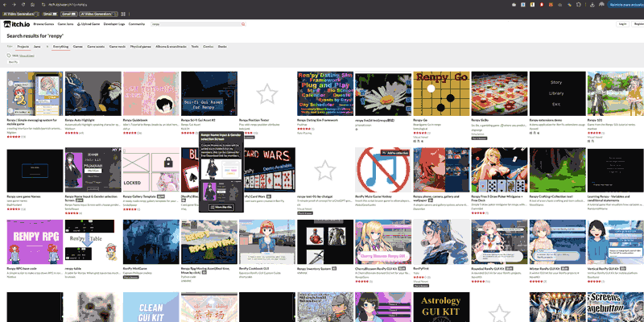Open RenPy Inventory System thumbnail
644x322 pixels.
[325, 242]
